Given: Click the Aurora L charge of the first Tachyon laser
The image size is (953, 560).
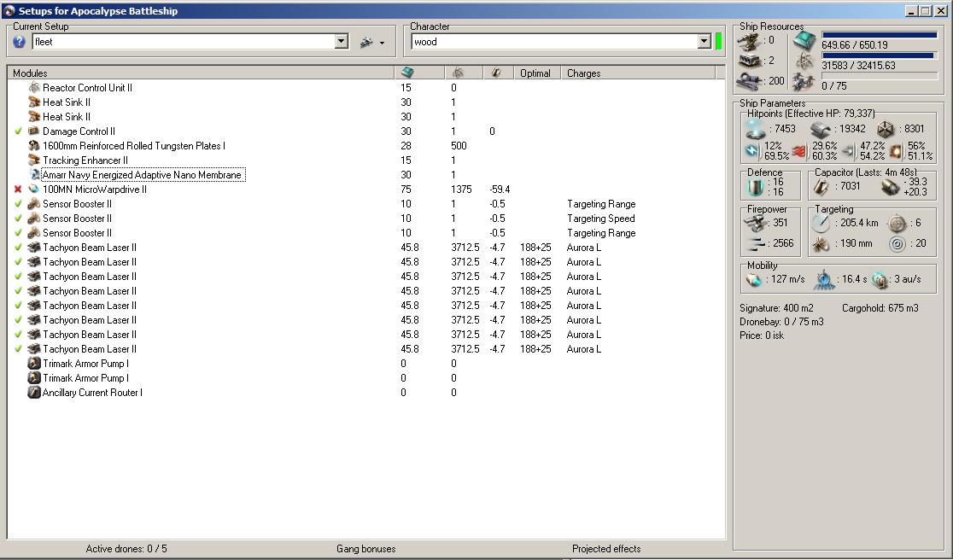Looking at the screenshot, I should point(583,248).
